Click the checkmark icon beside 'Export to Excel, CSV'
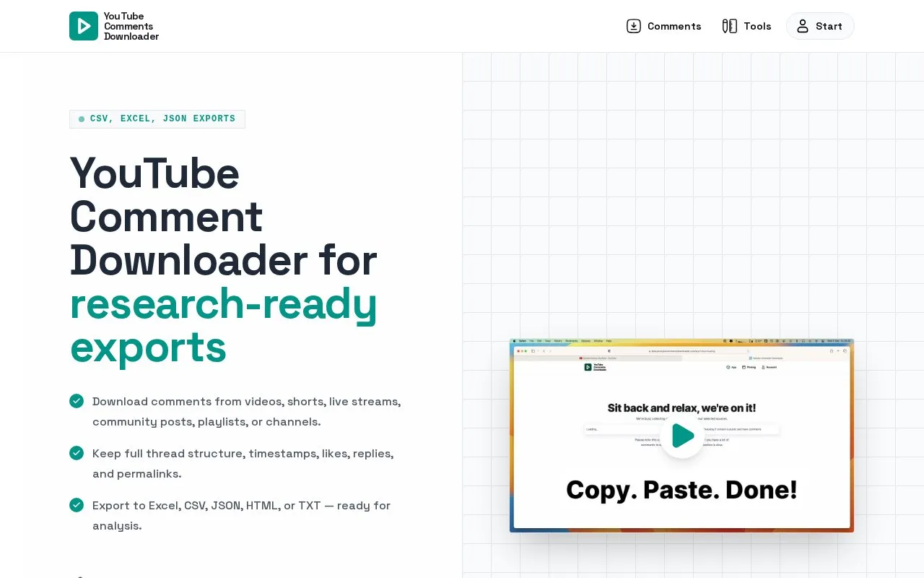Image resolution: width=924 pixels, height=578 pixels. click(77, 505)
